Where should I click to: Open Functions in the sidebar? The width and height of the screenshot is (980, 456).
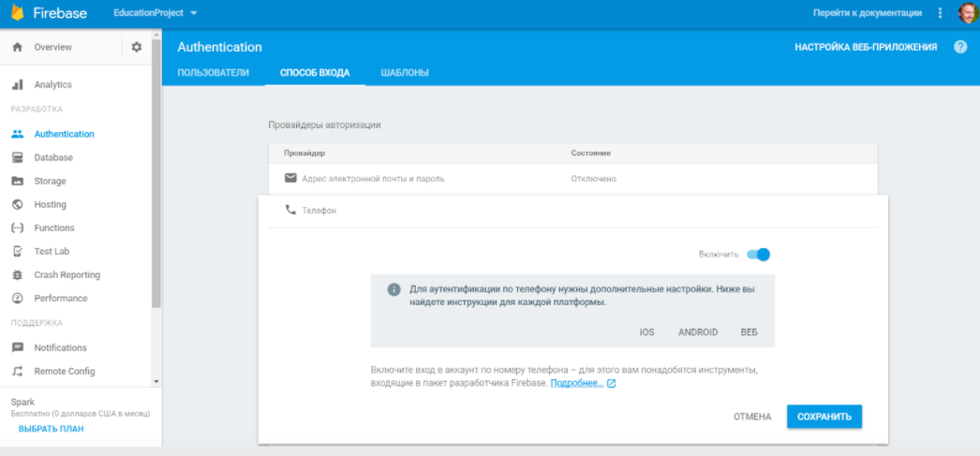54,228
